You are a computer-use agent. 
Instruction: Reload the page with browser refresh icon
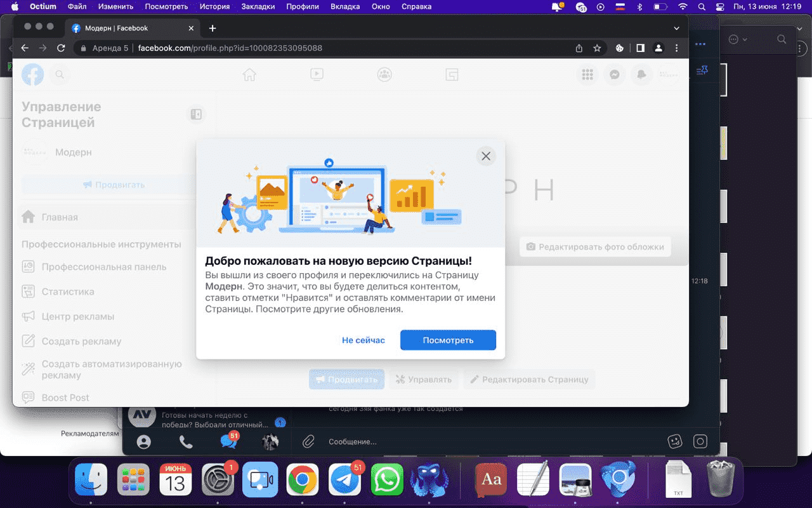[x=61, y=48]
